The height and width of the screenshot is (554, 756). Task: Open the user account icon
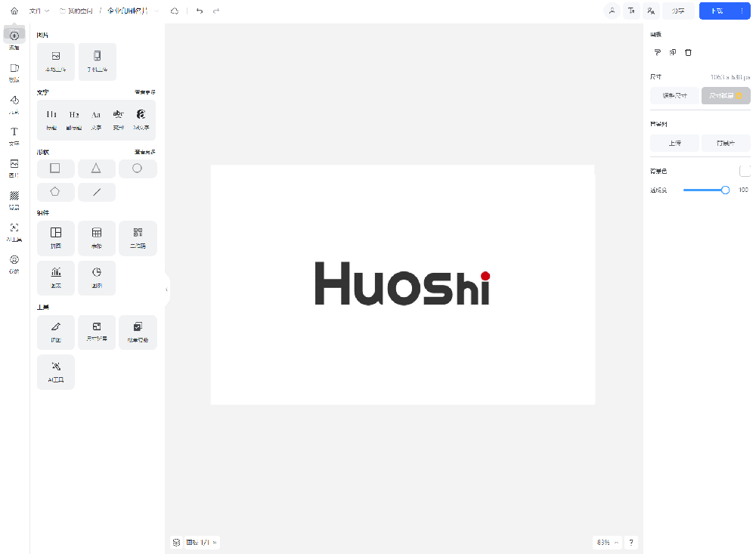(x=612, y=11)
